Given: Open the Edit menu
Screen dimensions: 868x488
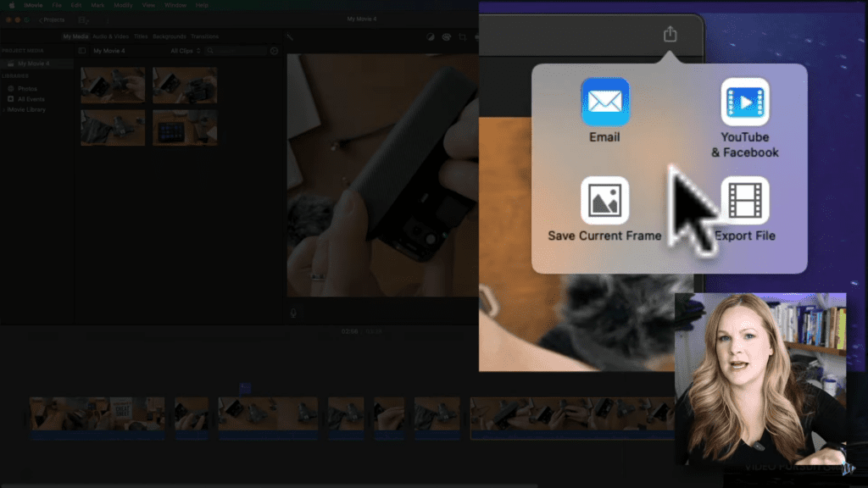Looking at the screenshot, I should (x=75, y=5).
